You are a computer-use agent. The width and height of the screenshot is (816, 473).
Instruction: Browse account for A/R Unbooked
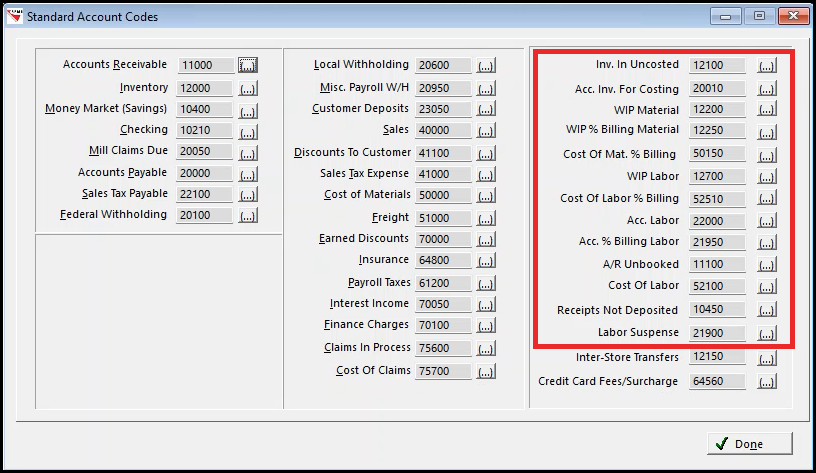(766, 264)
